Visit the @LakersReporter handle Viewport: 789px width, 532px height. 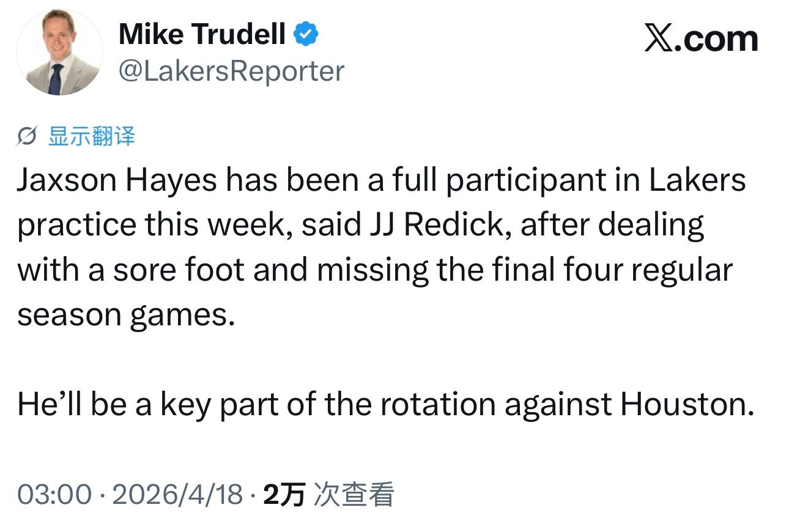[x=231, y=71]
